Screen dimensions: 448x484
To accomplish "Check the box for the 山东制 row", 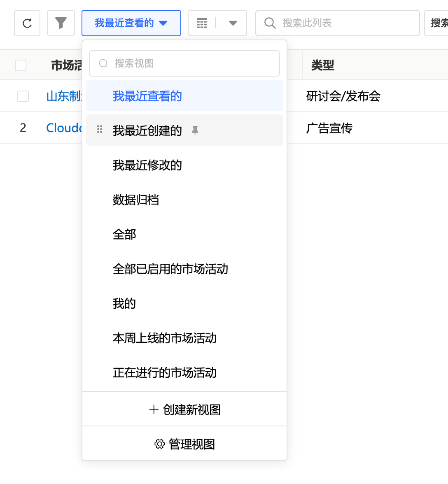I will tap(23, 96).
